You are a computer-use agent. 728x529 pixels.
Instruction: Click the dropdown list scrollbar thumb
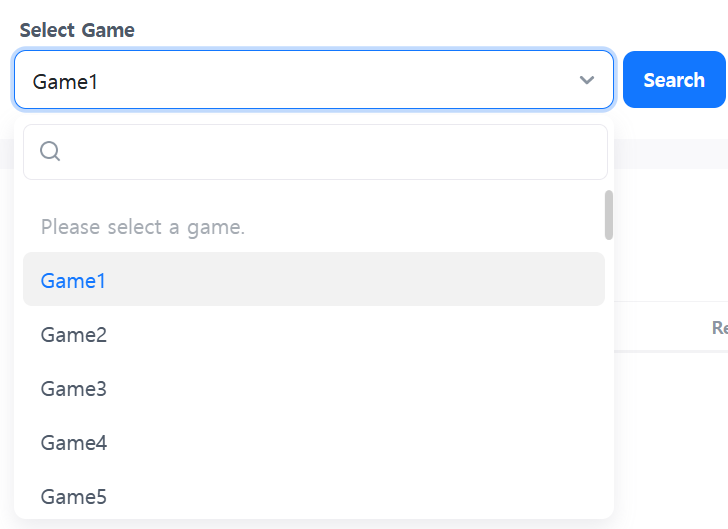[x=609, y=215]
